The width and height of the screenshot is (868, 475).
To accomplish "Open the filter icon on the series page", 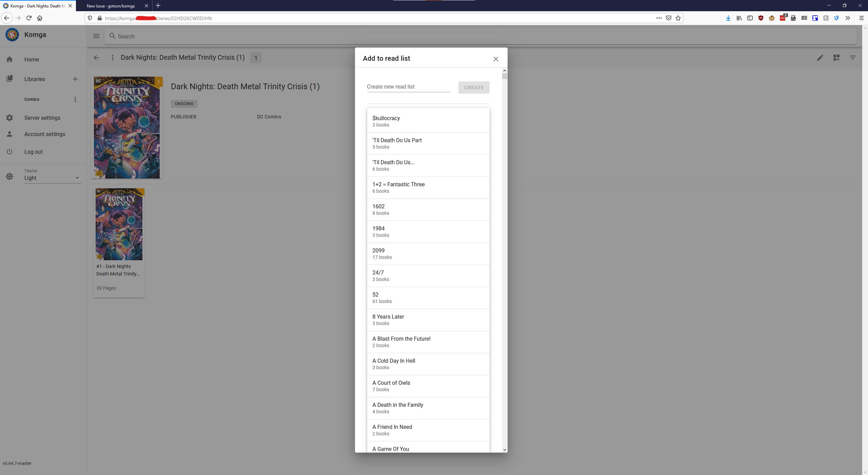I will [x=852, y=58].
